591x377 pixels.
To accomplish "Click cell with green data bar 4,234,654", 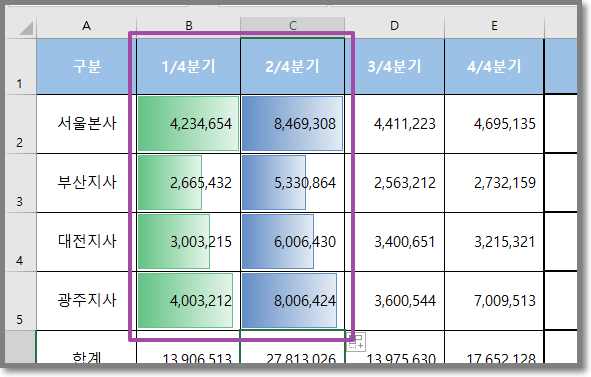I will 188,124.
